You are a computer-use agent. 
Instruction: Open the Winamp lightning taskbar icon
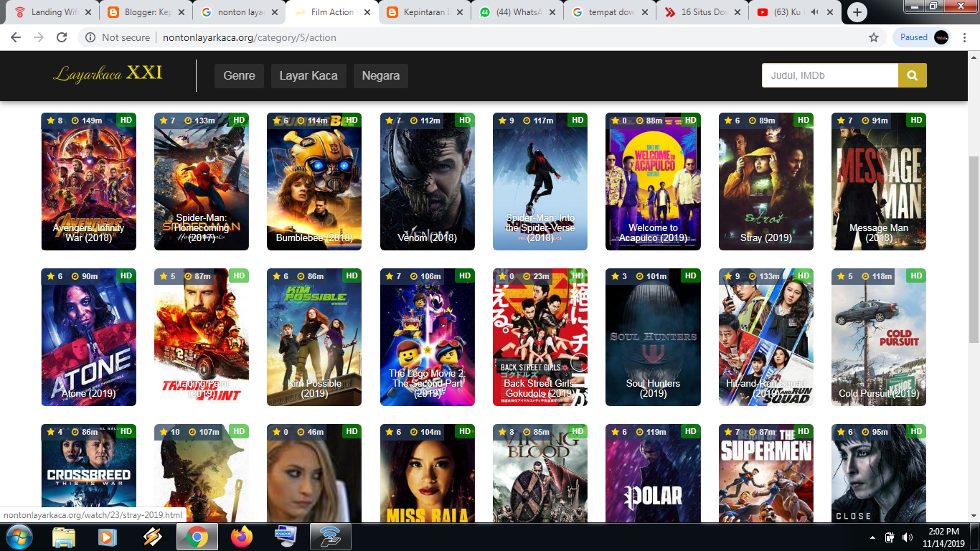click(x=153, y=537)
